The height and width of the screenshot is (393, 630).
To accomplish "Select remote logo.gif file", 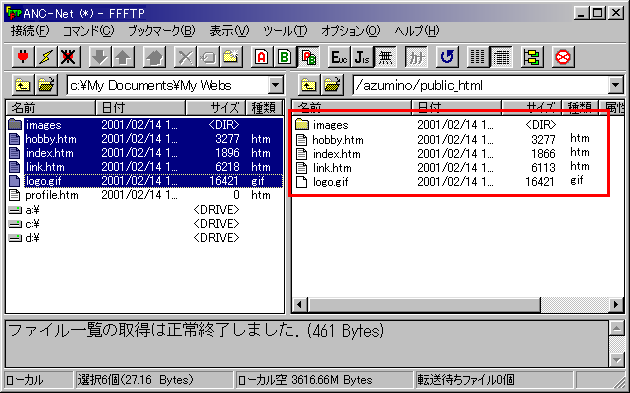I will (322, 182).
